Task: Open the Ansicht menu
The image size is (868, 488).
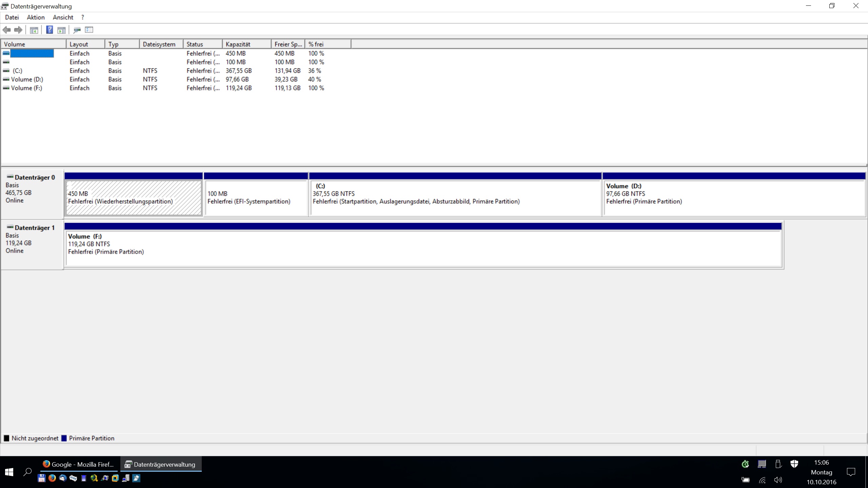Action: [x=63, y=17]
